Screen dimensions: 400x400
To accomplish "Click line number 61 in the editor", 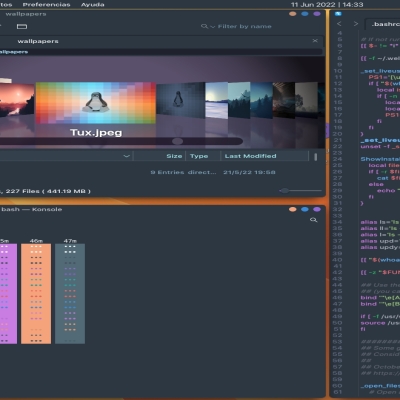I will [x=338, y=392].
